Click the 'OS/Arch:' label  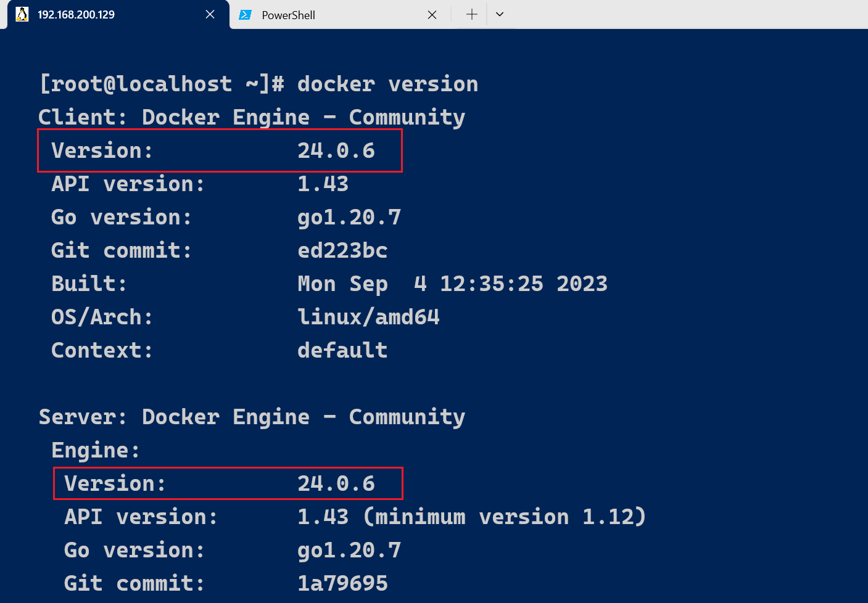[102, 317]
